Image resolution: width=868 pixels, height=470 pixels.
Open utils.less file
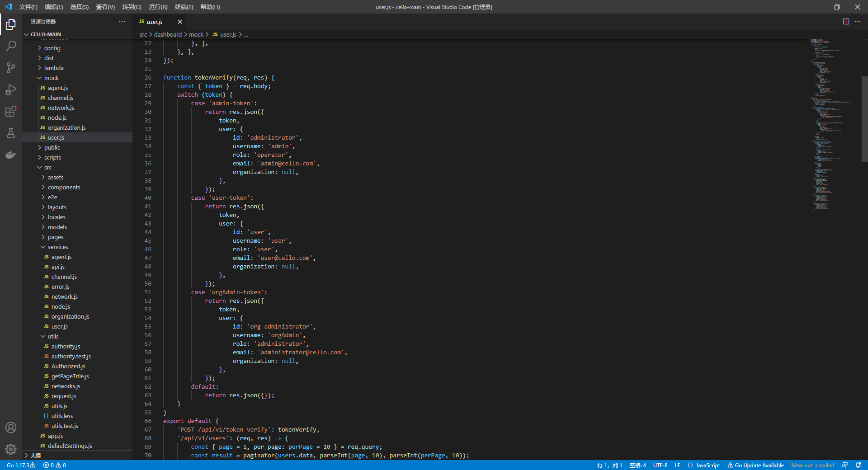point(77,416)
